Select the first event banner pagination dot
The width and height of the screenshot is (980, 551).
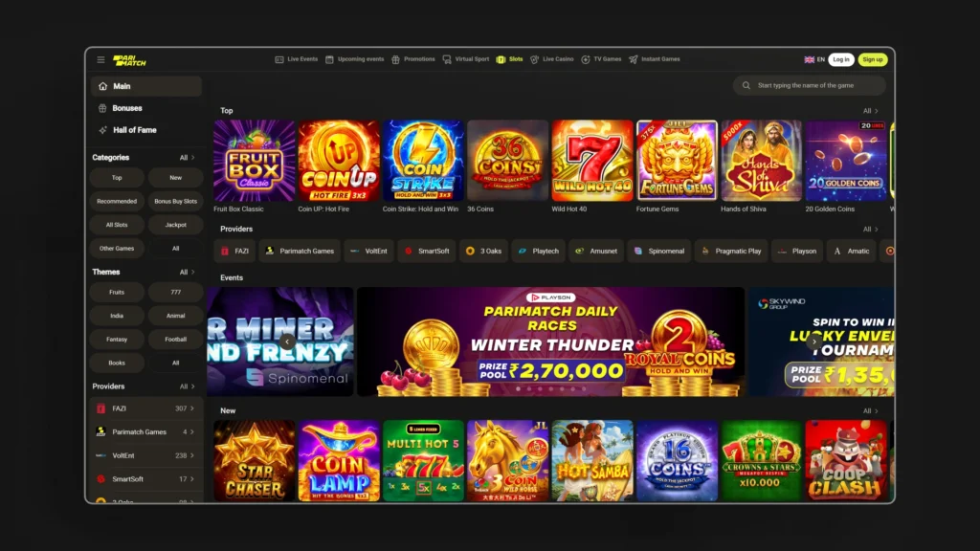(518, 388)
